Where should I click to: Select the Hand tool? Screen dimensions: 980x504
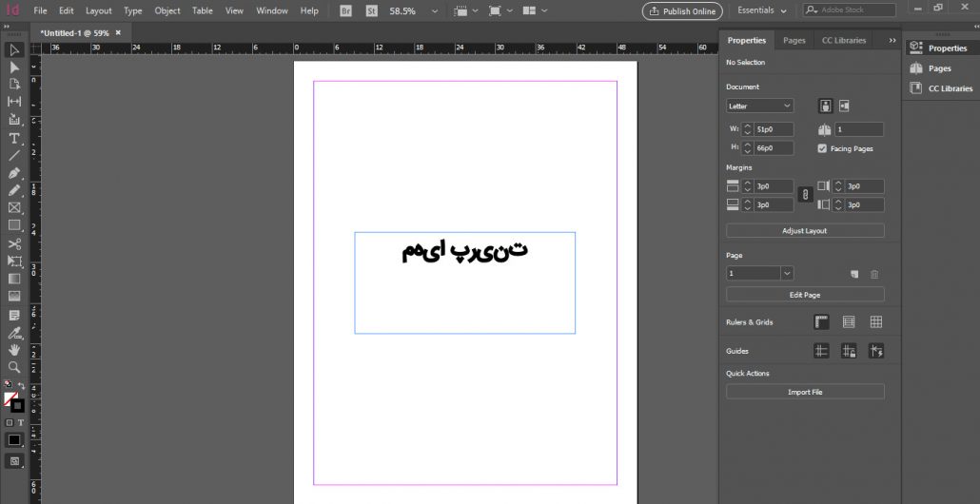(x=14, y=350)
